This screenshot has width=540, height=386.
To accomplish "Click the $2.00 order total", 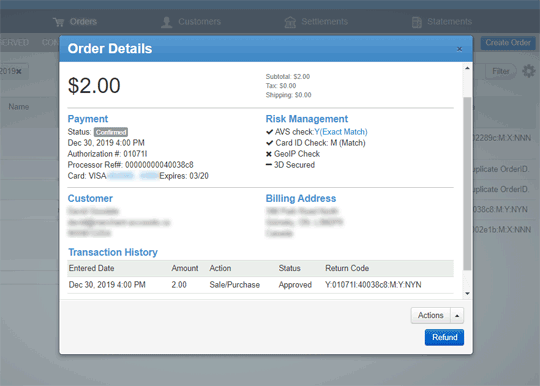I will (x=94, y=85).
